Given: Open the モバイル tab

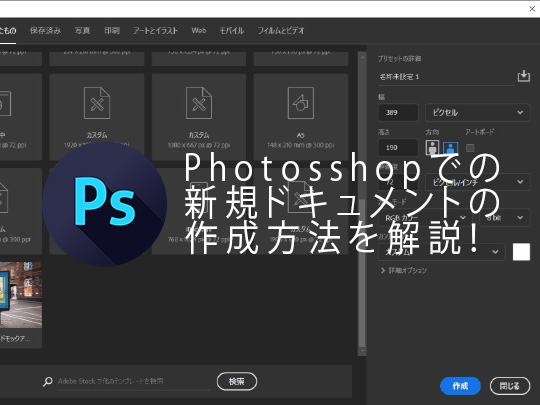Looking at the screenshot, I should (232, 31).
